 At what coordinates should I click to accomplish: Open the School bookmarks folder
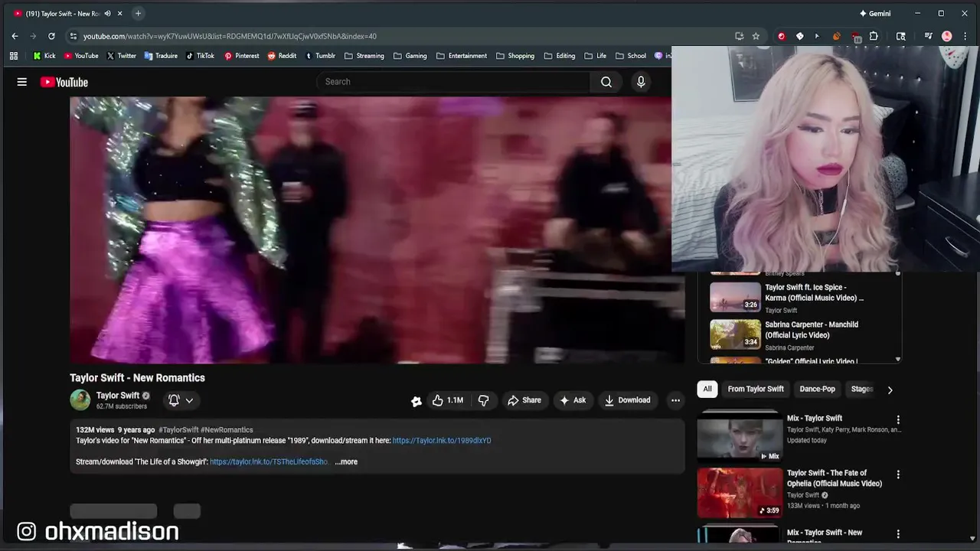pyautogui.click(x=631, y=56)
